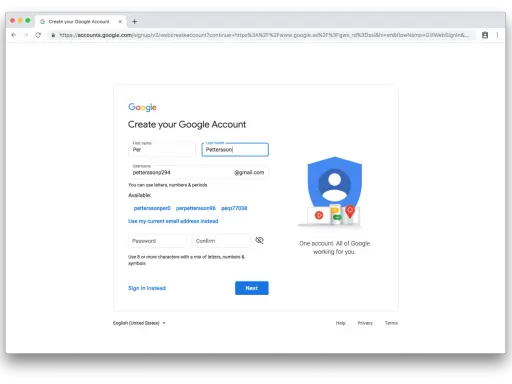
Task: Open the Chrome three-dot menu
Action: tap(497, 35)
